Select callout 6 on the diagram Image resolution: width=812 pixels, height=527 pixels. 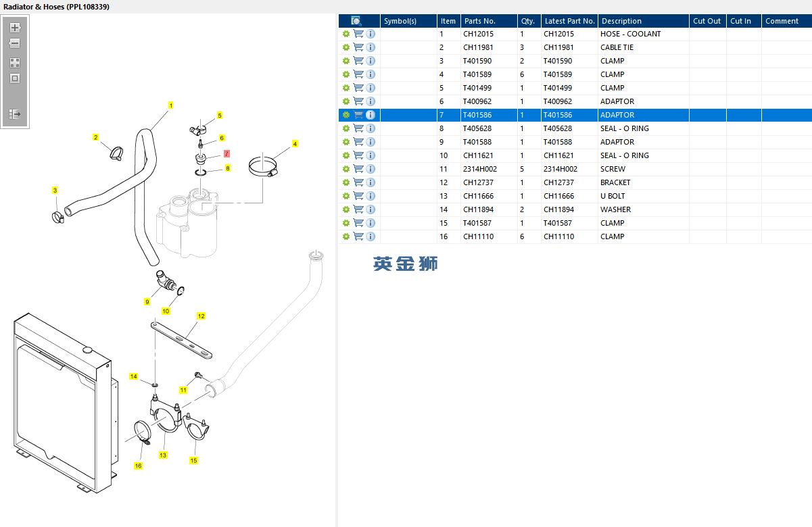pos(222,138)
